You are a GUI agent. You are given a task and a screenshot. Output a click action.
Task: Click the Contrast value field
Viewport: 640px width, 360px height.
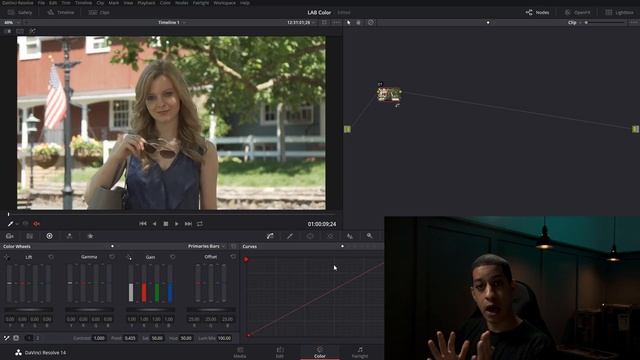[x=99, y=338]
